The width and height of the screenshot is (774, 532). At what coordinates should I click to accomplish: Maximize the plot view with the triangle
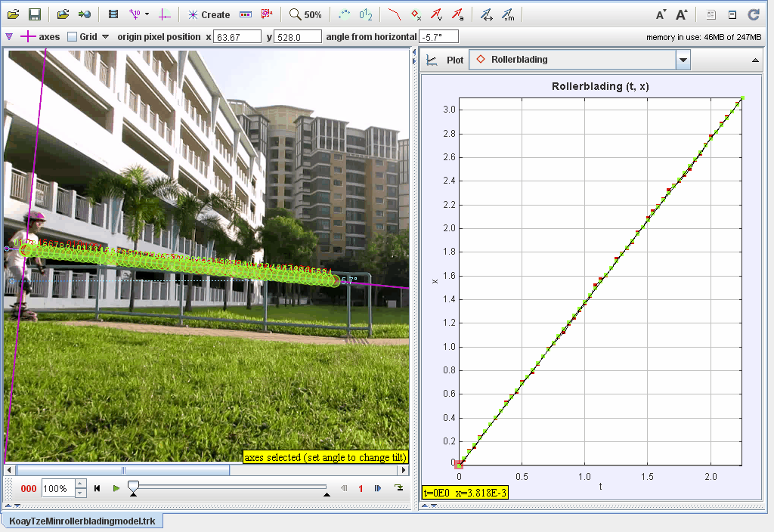pyautogui.click(x=755, y=60)
